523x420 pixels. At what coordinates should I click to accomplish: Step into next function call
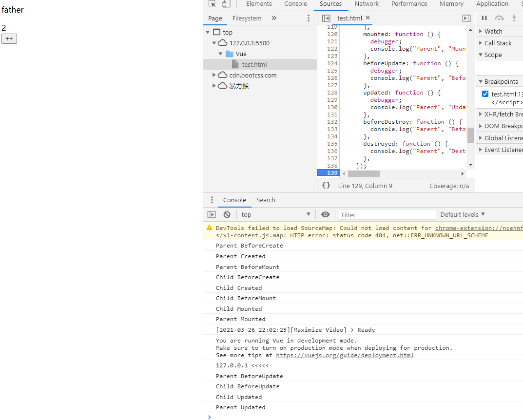coord(514,18)
